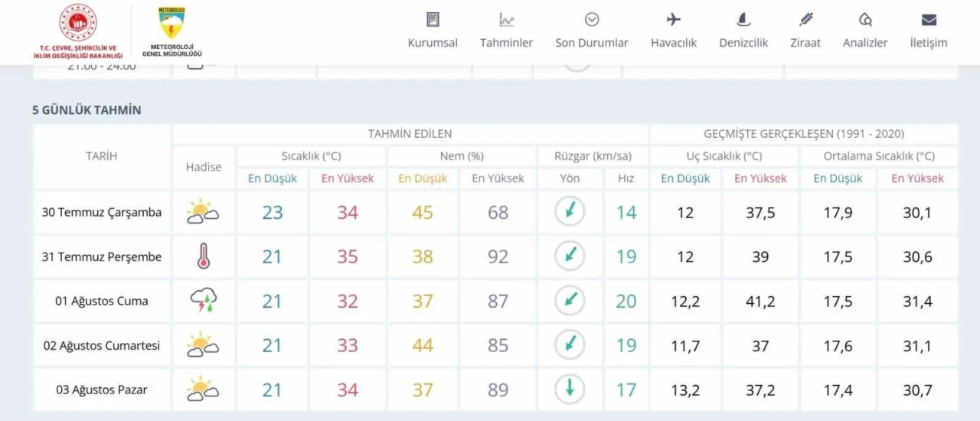Viewport: 980px width, 421px height.
Task: Click thunderstorm icon for 01 Ağustos Cuma
Action: pyautogui.click(x=203, y=301)
